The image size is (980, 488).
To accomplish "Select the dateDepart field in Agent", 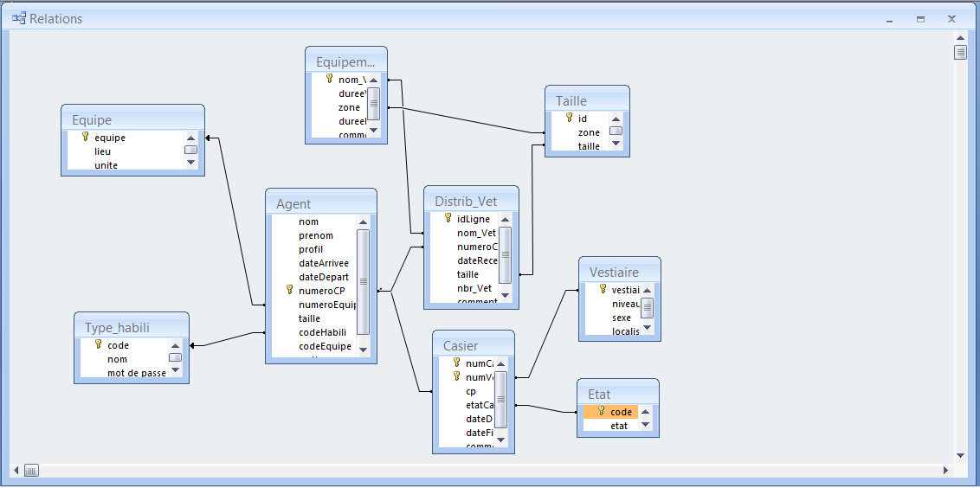I will (324, 277).
